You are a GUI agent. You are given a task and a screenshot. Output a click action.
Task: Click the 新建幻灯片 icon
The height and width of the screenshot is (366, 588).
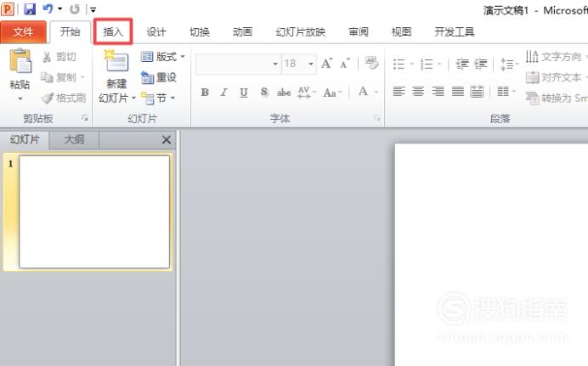(116, 61)
